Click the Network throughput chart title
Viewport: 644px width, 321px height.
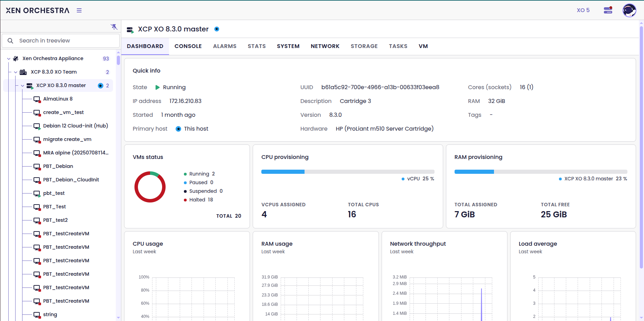418,244
